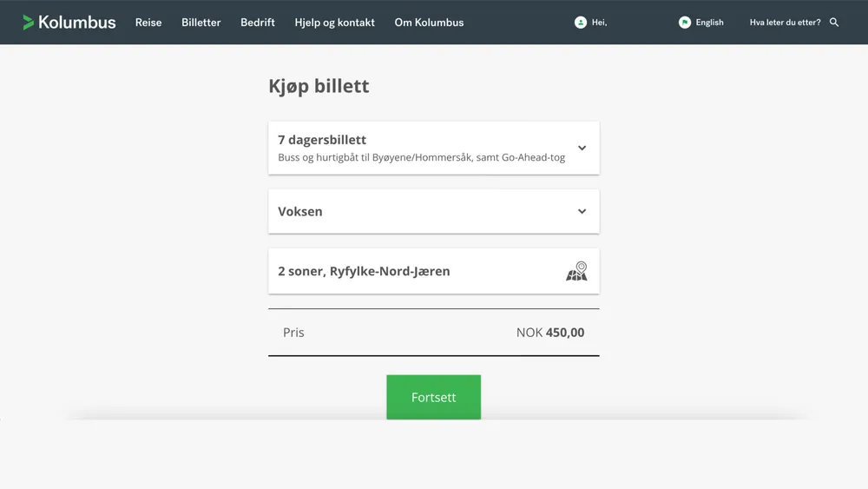
Task: Open Hjelp og kontakt menu
Action: coord(335,23)
